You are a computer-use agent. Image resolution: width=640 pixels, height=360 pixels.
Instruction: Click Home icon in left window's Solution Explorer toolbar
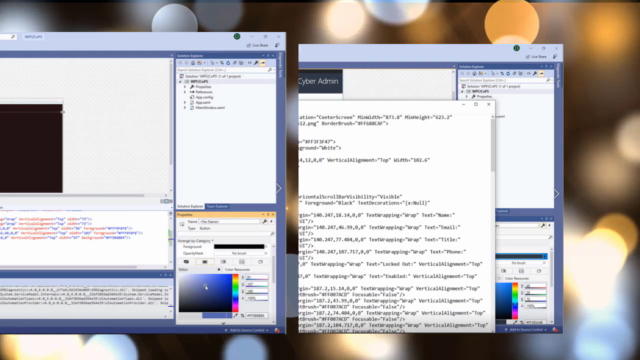(193, 63)
